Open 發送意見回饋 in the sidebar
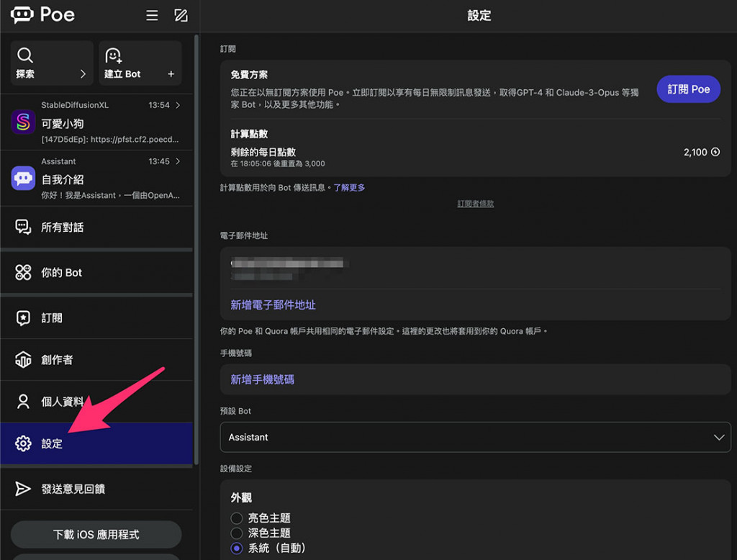Viewport: 737px width, 560px height. [97, 489]
